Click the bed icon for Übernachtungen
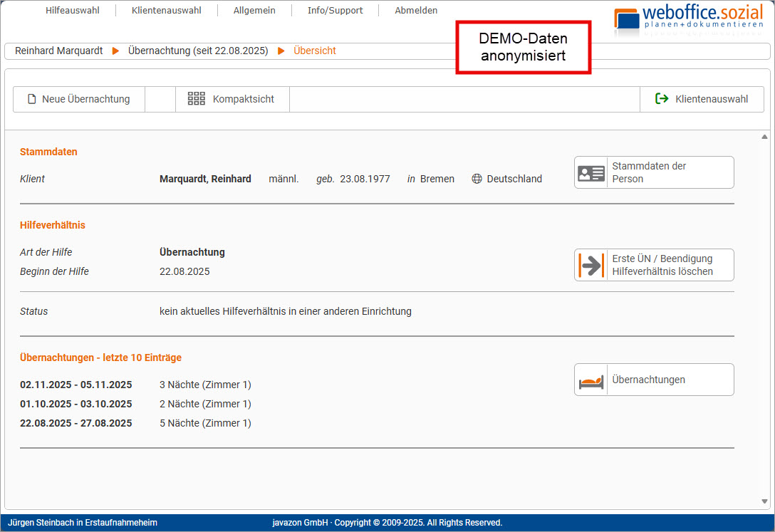This screenshot has height=532, width=775. point(591,380)
